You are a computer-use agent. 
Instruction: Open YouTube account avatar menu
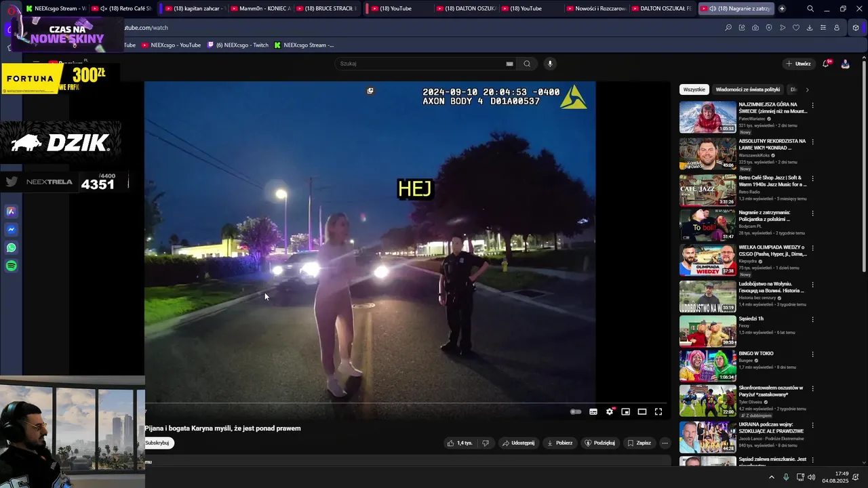coord(845,64)
